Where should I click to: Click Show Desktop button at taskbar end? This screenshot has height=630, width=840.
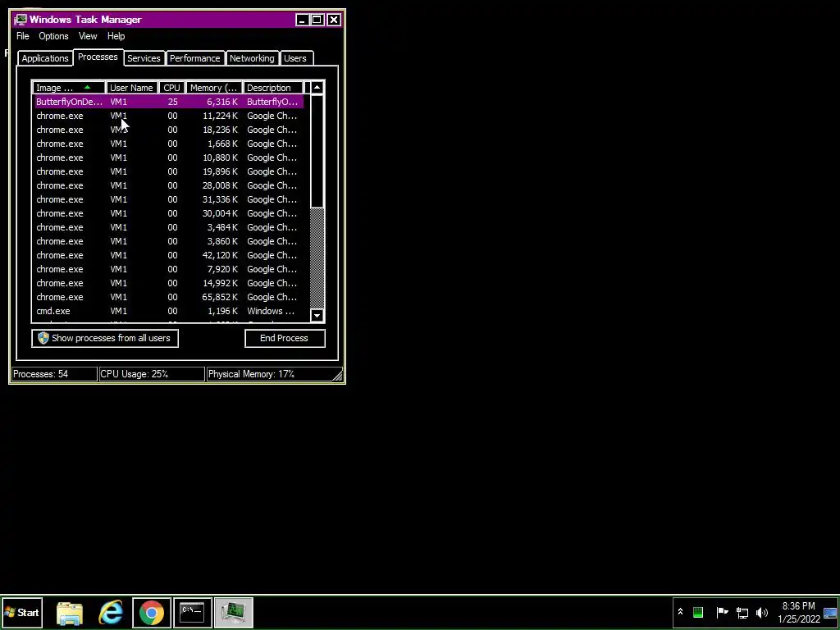[830, 612]
